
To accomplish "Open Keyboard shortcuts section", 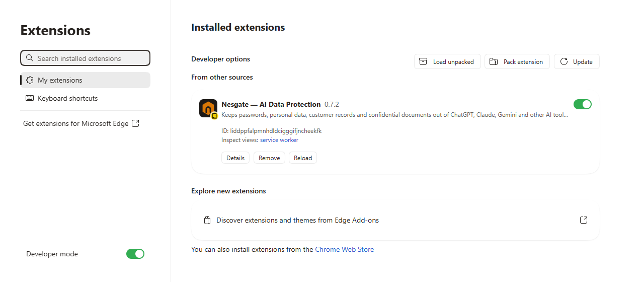I will 85,98.
